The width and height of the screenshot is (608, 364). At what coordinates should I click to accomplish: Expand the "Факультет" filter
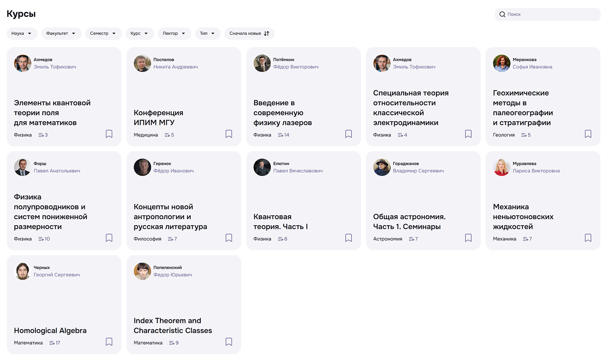coord(61,34)
